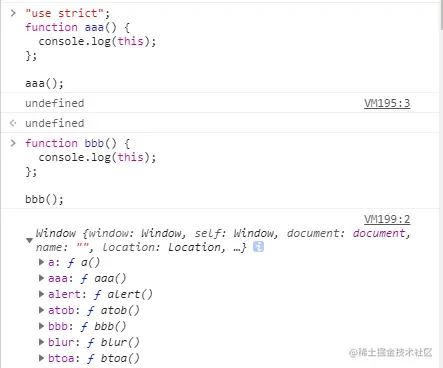
Task: Click the 'console.log(this);' line inside bbb
Action: [97, 157]
